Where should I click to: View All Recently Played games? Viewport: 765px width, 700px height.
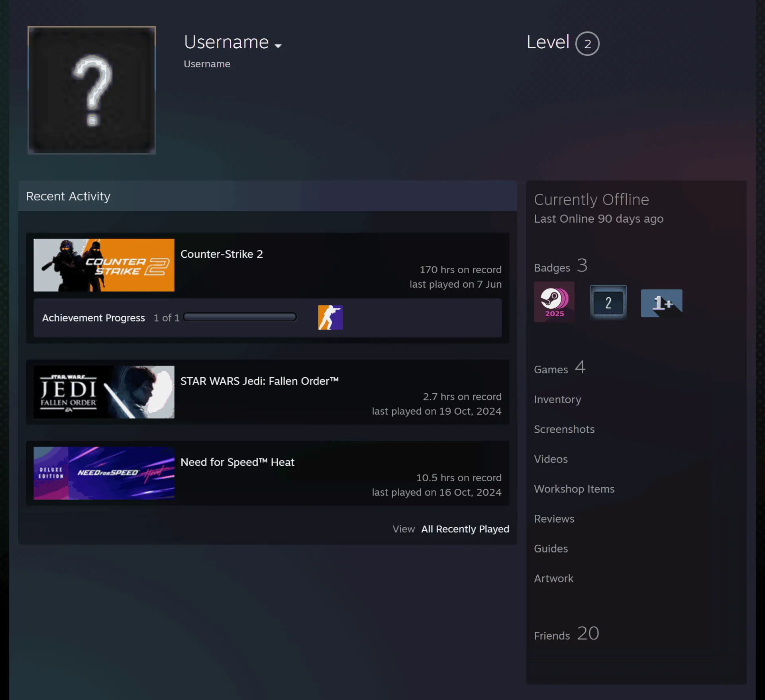(x=465, y=529)
